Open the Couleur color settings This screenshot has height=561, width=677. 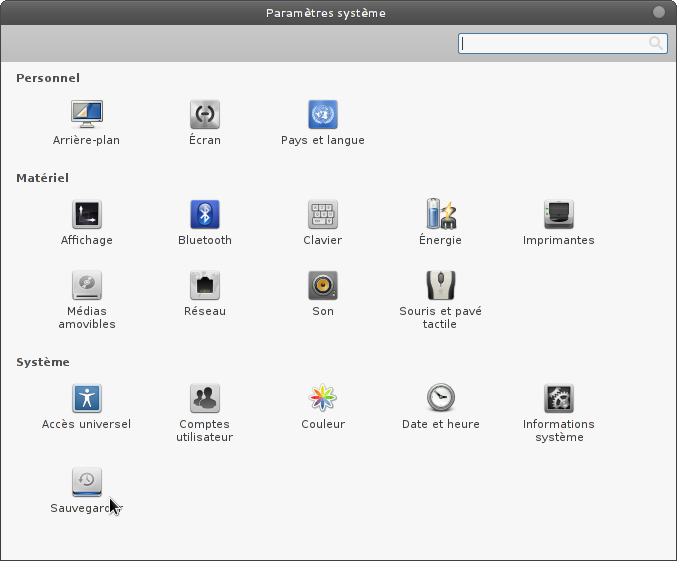(323, 398)
